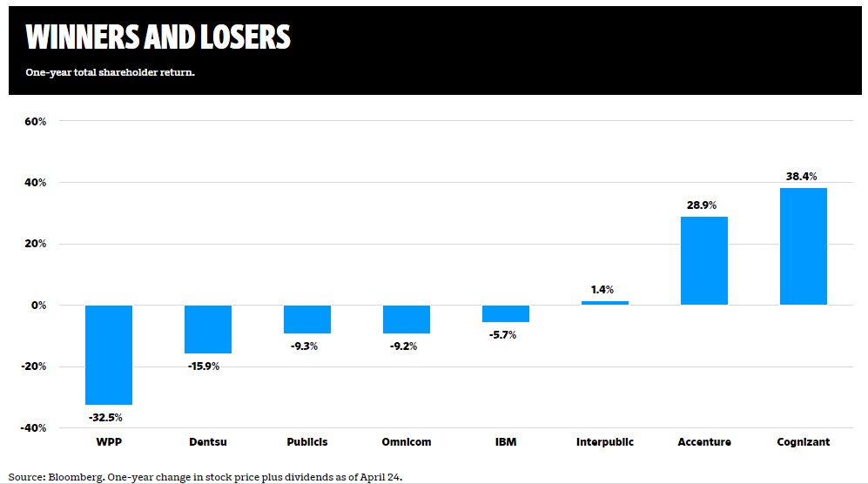Click the WPP blue bar
The width and height of the screenshot is (868, 484).
(109, 354)
